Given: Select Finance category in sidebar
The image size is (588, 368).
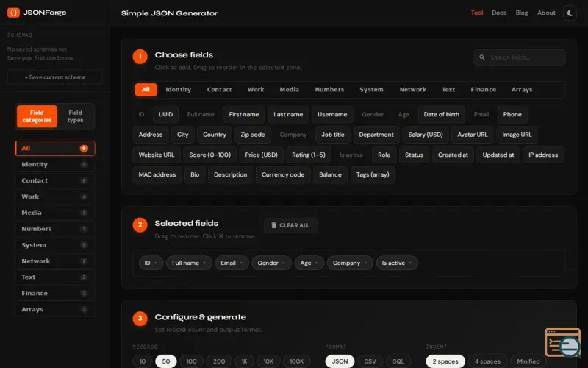Looking at the screenshot, I should tap(54, 294).
